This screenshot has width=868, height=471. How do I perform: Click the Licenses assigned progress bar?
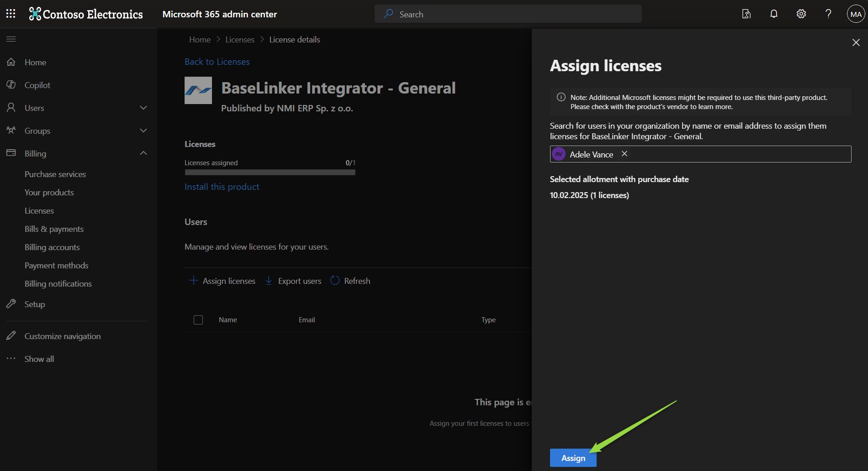pos(270,173)
